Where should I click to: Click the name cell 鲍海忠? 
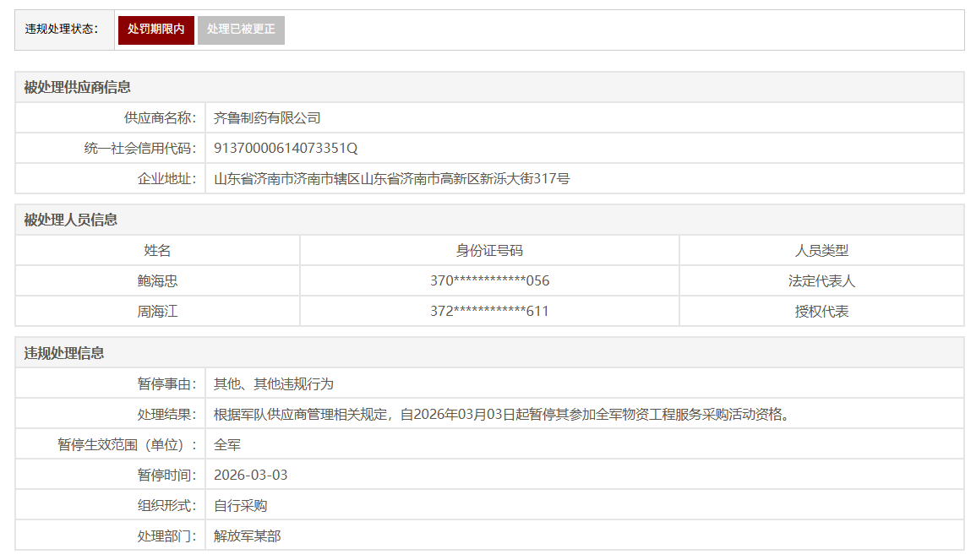[x=157, y=280]
